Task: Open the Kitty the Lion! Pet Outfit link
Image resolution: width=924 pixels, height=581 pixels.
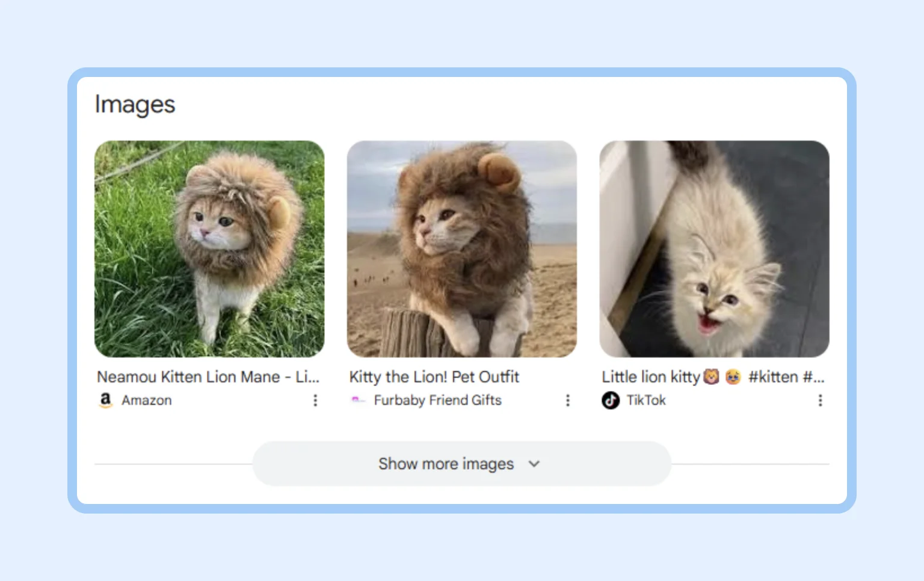Action: [x=434, y=377]
